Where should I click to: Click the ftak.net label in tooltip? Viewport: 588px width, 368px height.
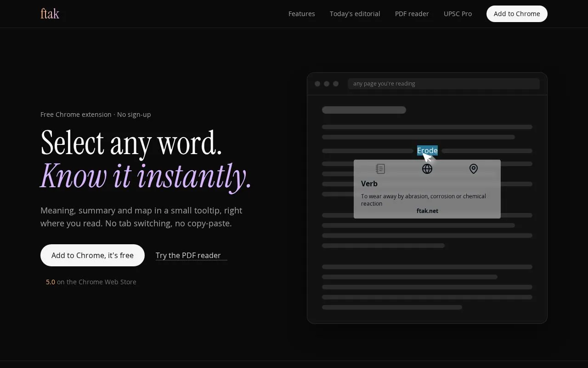pos(427,211)
